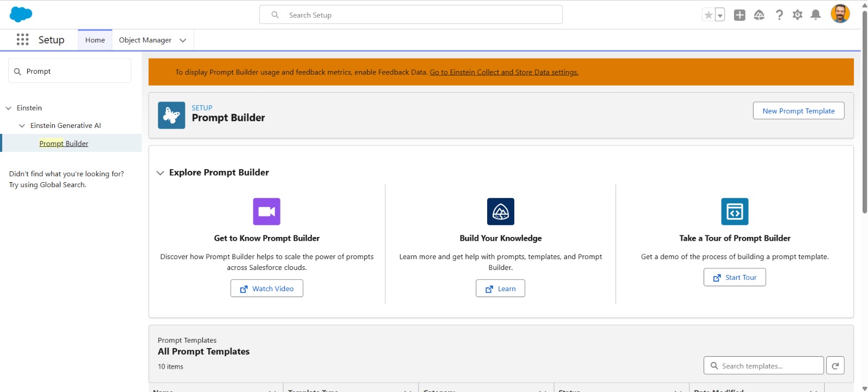Click the New Prompt Template button
Image resolution: width=868 pixels, height=392 pixels.
tap(799, 111)
